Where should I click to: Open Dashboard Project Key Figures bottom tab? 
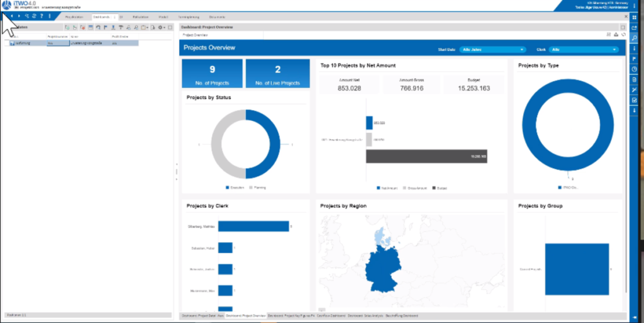tap(291, 315)
